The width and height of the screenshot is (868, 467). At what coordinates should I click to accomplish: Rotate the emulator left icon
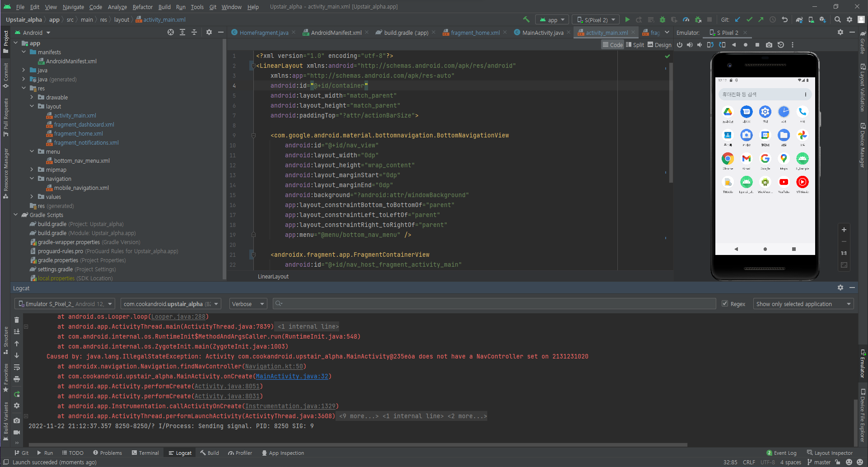[x=710, y=45]
